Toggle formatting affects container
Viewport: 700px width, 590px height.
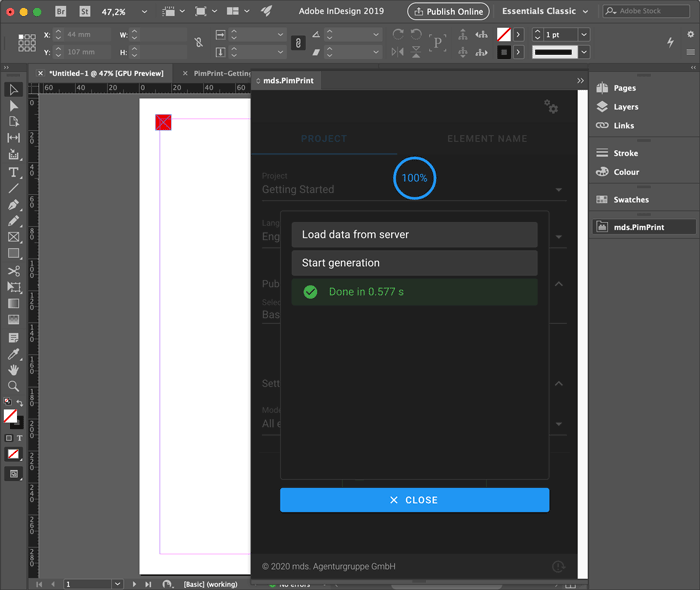[x=8, y=438]
